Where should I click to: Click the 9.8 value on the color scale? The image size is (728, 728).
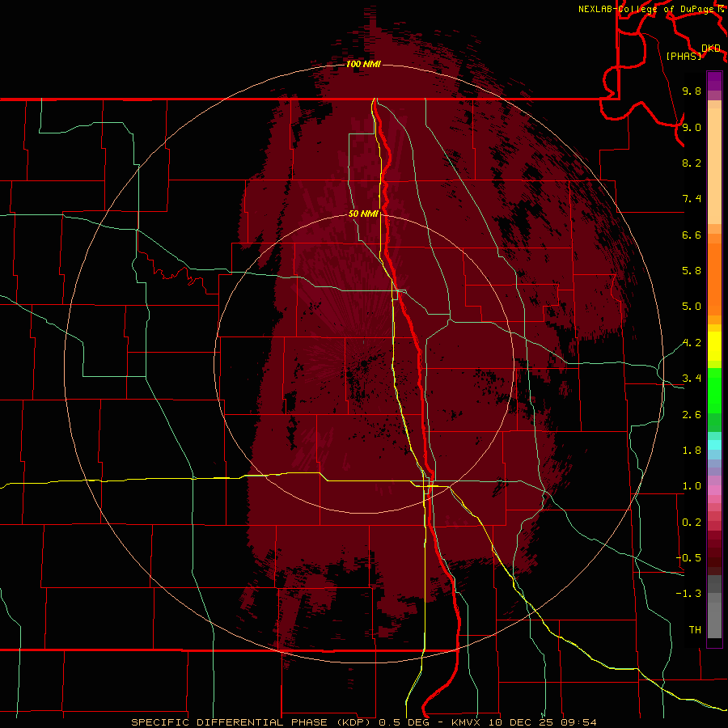pos(692,91)
